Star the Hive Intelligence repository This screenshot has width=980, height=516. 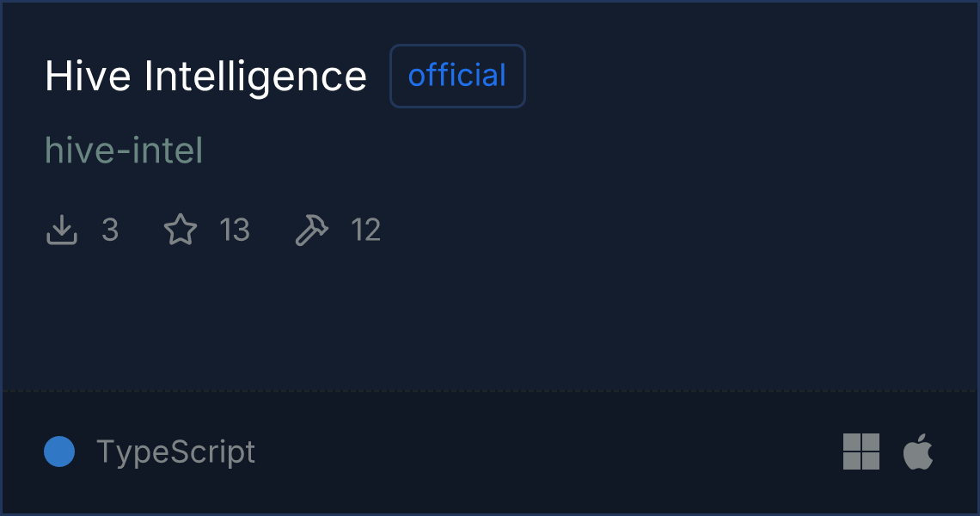pos(181,229)
